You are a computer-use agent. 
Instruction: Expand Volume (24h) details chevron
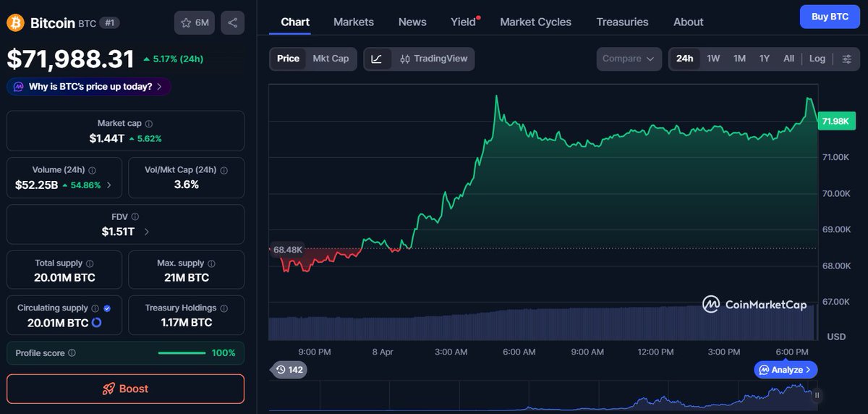(x=109, y=185)
